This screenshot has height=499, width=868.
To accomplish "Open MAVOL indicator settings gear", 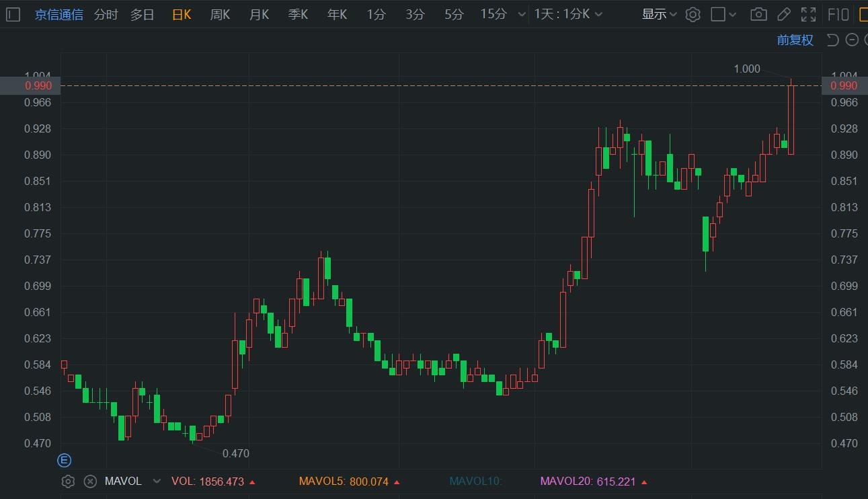I will point(68,482).
